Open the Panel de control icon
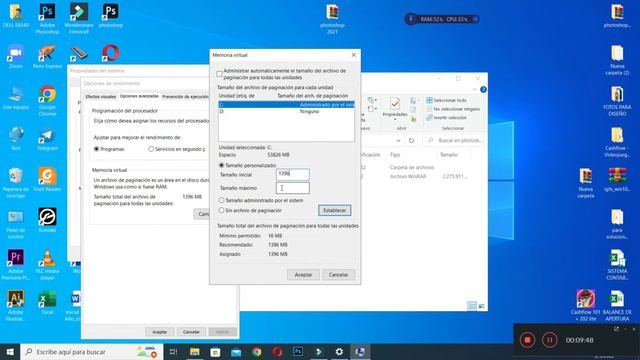 click(x=16, y=224)
